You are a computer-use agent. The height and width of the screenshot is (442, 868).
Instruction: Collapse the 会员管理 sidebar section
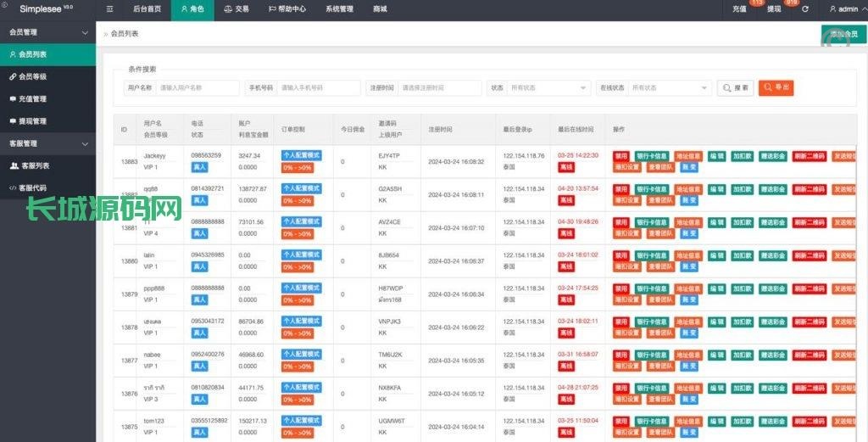click(x=84, y=32)
